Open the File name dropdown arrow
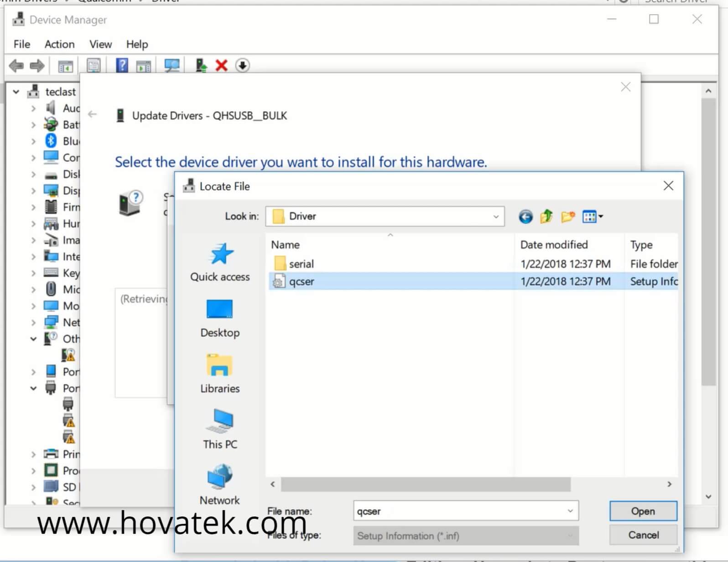The width and height of the screenshot is (728, 562). (570, 511)
